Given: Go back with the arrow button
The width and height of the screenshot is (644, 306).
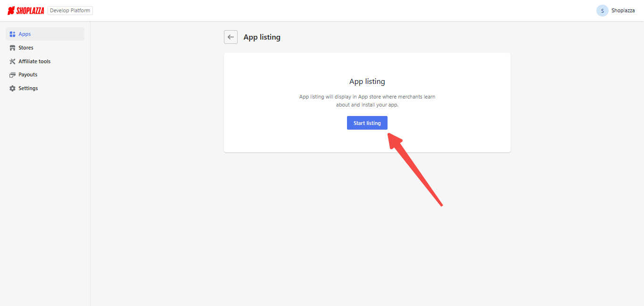Looking at the screenshot, I should click(x=231, y=37).
